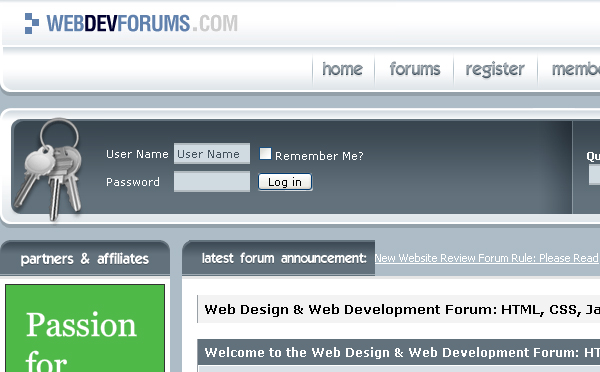Open the register navigation tab

[x=495, y=69]
